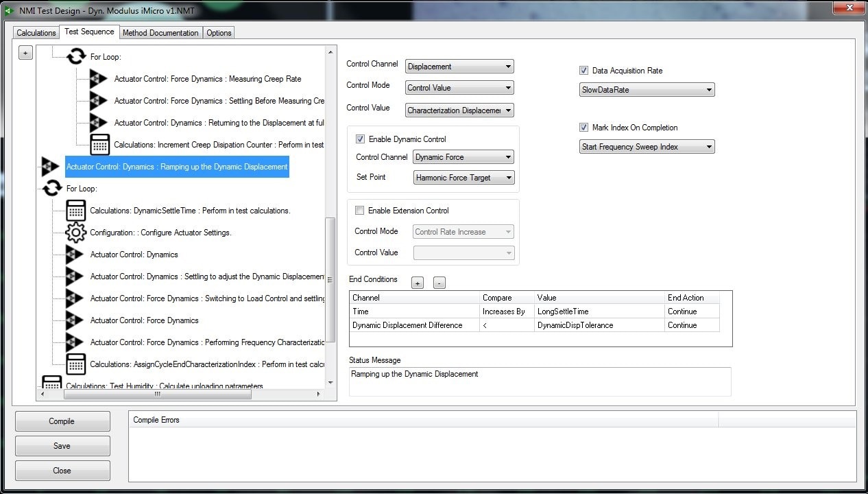Open the SlowDataRate dropdown
The image size is (868, 494).
647,90
